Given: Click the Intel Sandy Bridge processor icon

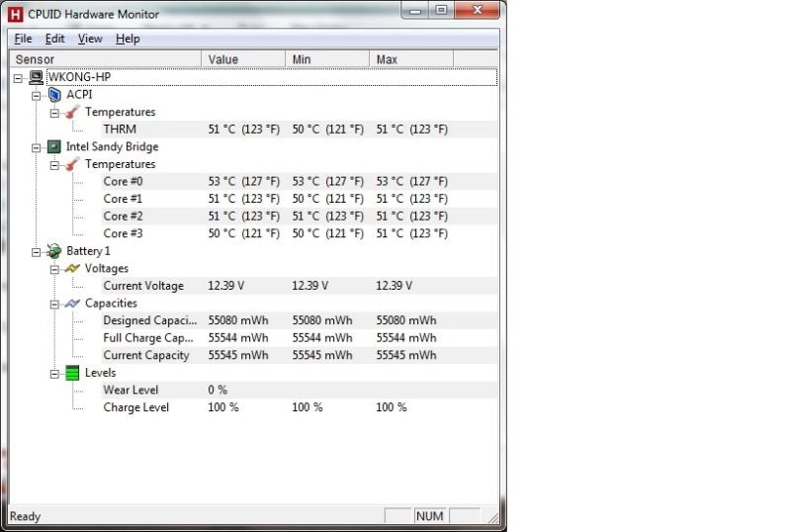Looking at the screenshot, I should 54,146.
